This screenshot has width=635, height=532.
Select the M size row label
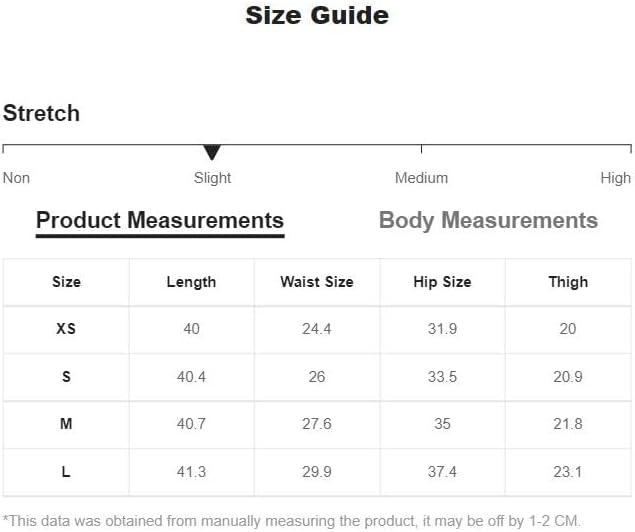[x=66, y=424]
